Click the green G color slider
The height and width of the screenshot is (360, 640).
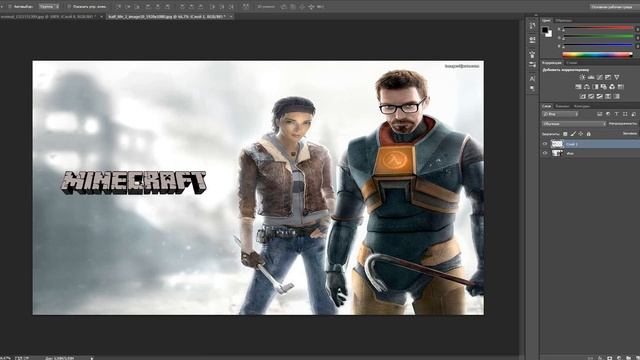click(x=598, y=36)
